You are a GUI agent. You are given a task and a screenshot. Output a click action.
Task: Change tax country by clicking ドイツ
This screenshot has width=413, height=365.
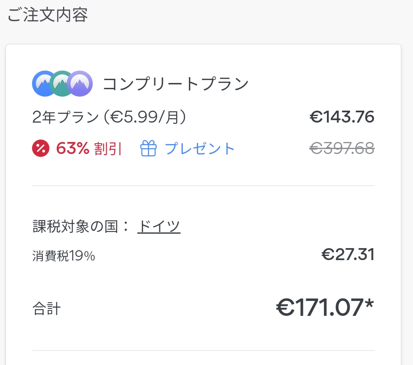[x=159, y=227]
